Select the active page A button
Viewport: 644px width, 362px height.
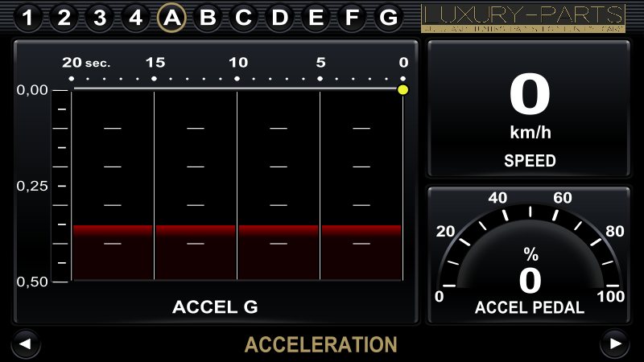171,18
